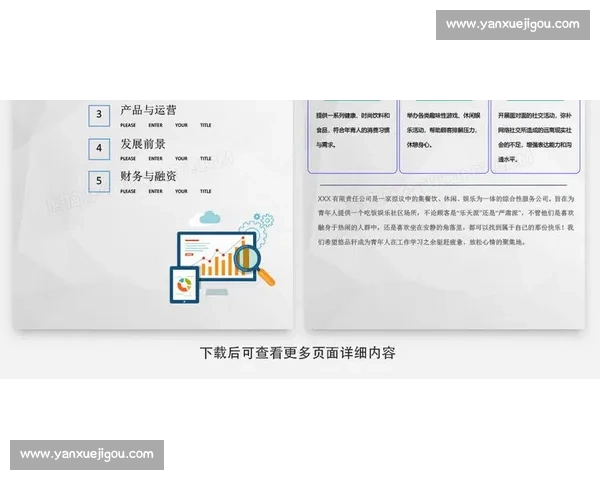600x480 pixels.
Task: Open the bottom-left www.yanxuejigou.com label
Action: 87,455
